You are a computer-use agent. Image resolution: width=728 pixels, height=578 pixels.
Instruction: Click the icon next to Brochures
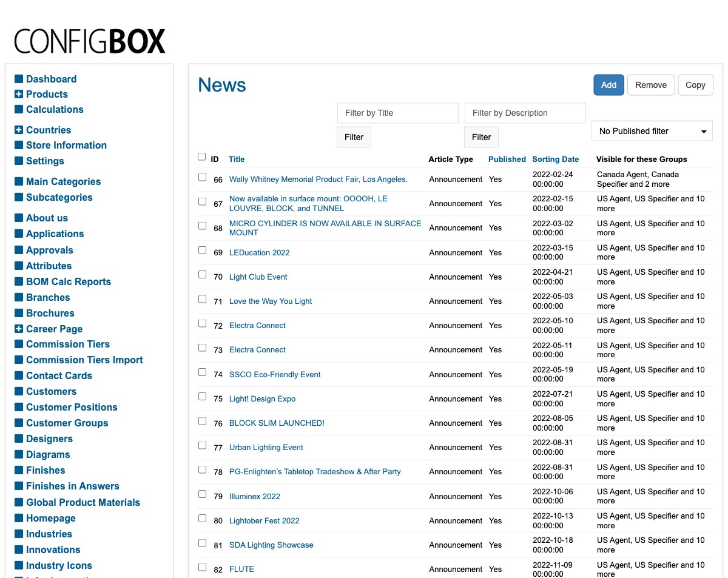coord(19,313)
